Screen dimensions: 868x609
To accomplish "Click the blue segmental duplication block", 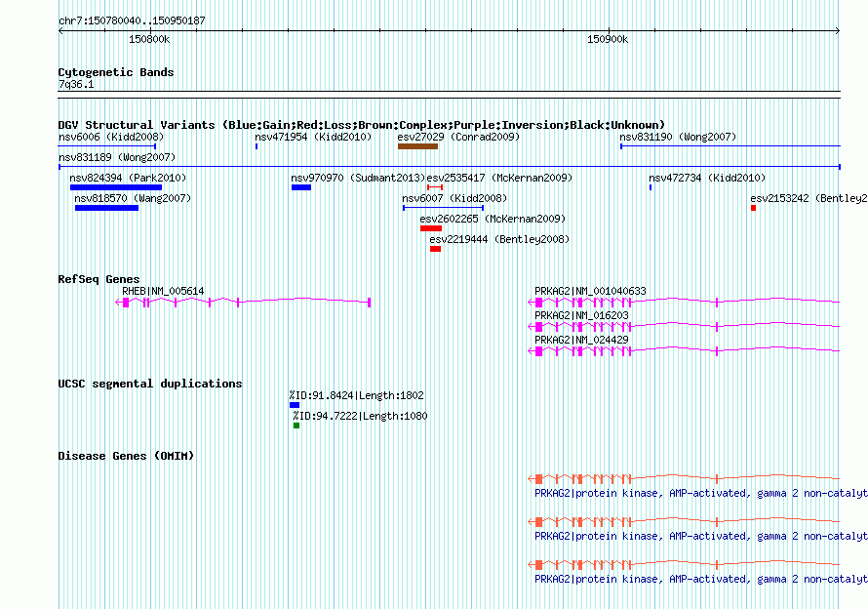I will (295, 405).
